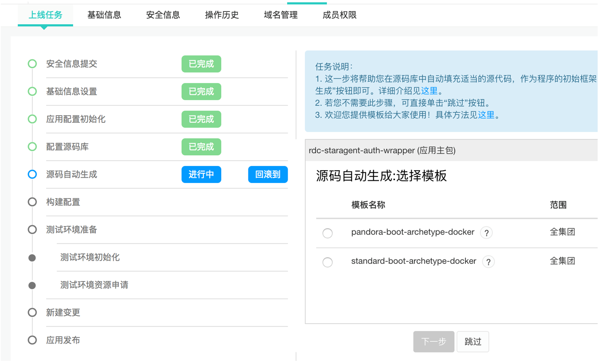Screen dimensions: 606x364
Task: Select the 应用发布 step label
Action: [x=63, y=340]
